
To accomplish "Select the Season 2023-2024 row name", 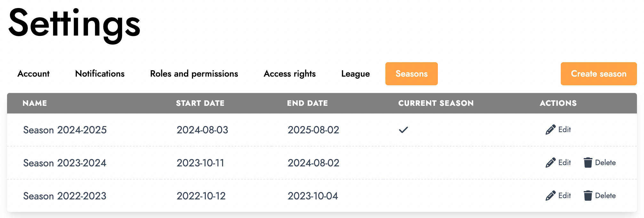I will click(65, 163).
